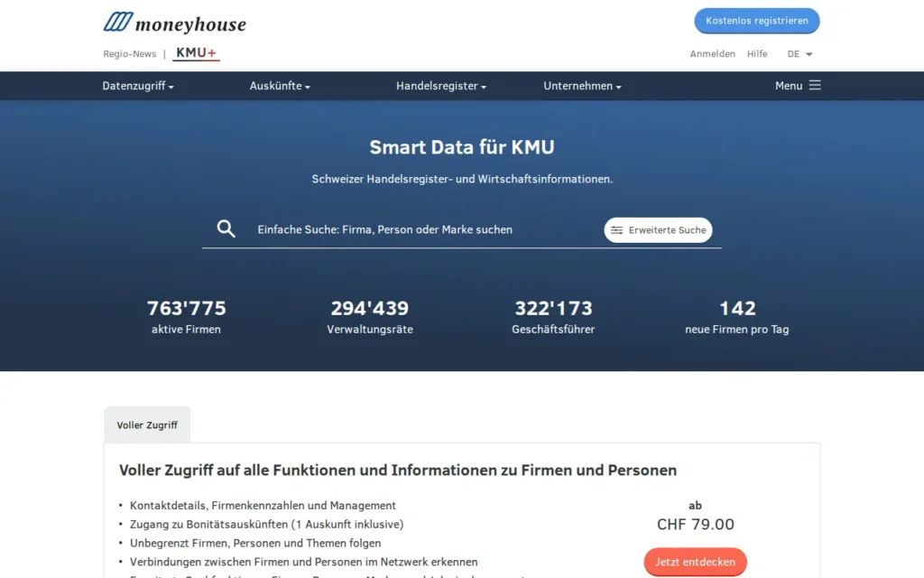Click Anmelden to log in

click(713, 53)
